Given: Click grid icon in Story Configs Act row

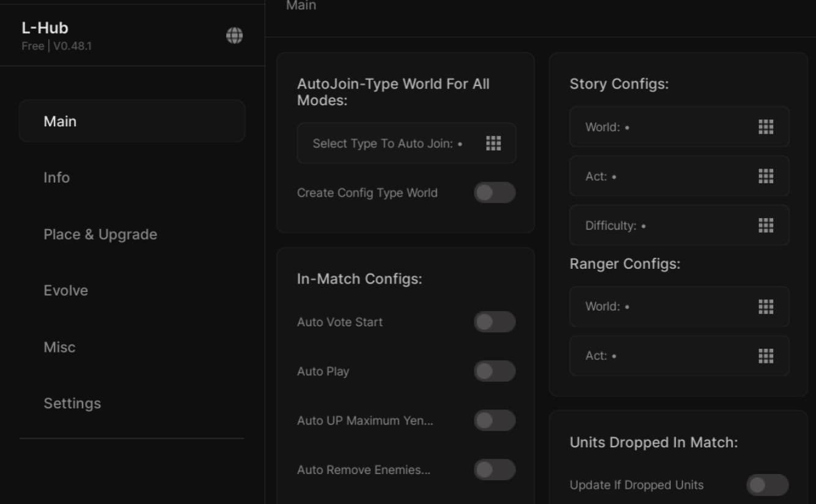Looking at the screenshot, I should 766,177.
